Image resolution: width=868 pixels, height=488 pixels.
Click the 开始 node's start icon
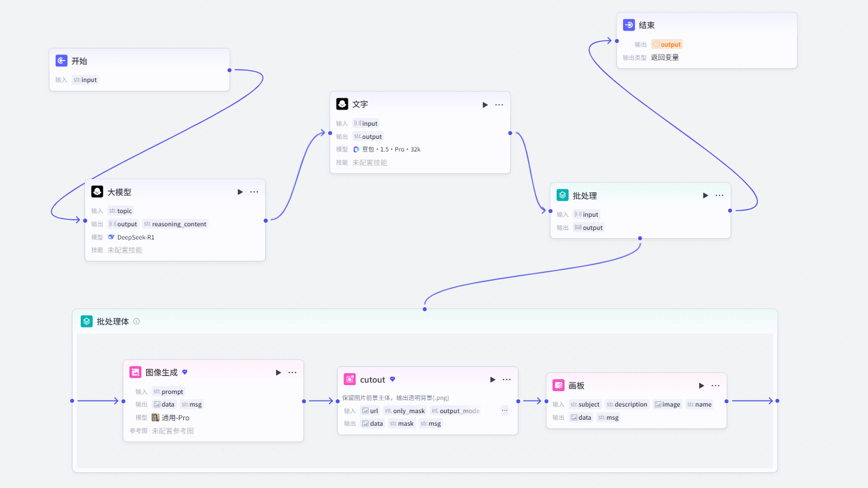coord(62,61)
